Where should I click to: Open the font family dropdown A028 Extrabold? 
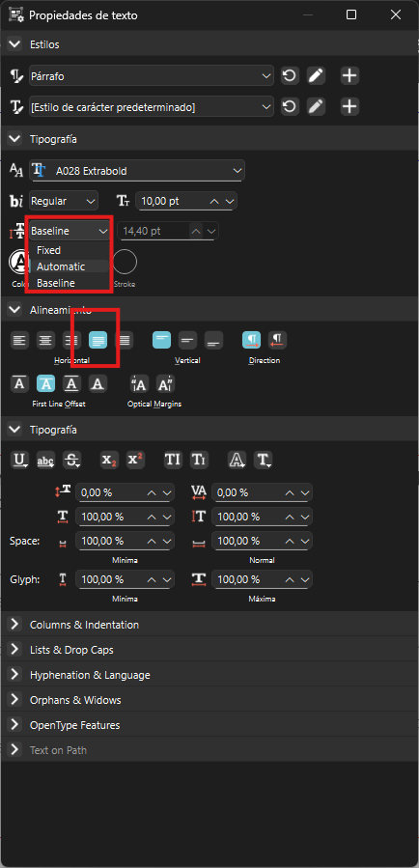point(137,171)
